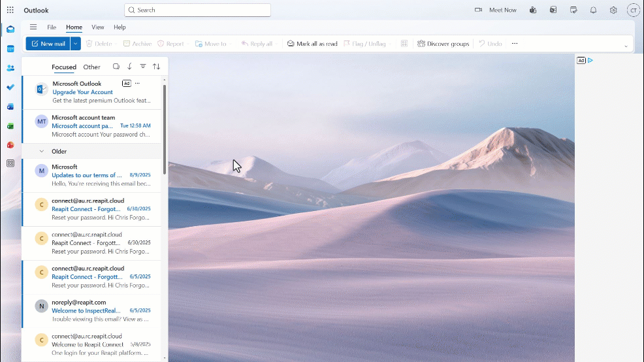Open notifications bell in the header
Viewport: 644px width, 362px height.
click(x=593, y=10)
